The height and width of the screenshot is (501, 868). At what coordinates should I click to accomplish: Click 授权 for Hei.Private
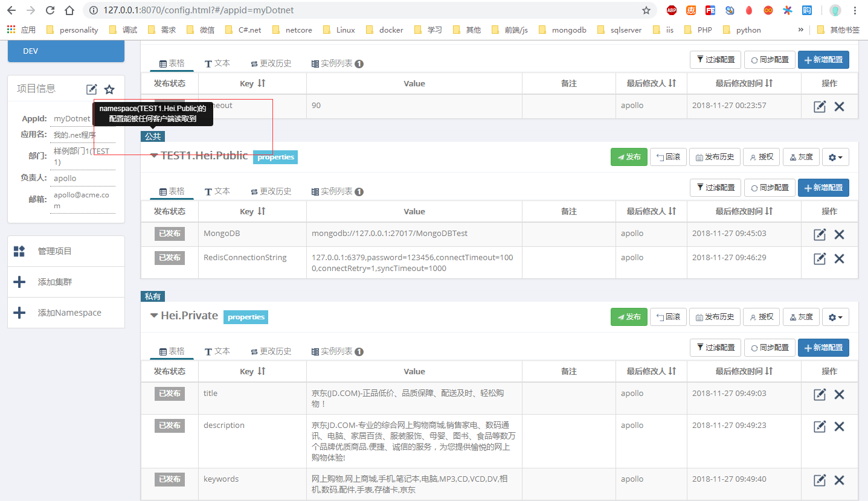click(761, 317)
